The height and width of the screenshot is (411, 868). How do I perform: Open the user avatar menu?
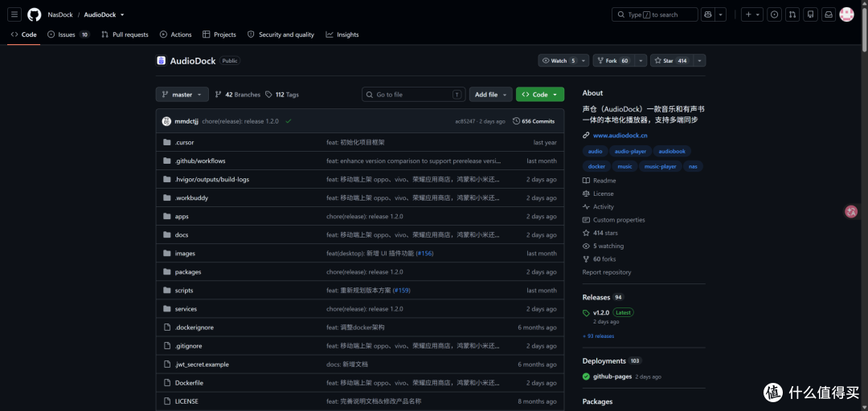[x=846, y=14]
